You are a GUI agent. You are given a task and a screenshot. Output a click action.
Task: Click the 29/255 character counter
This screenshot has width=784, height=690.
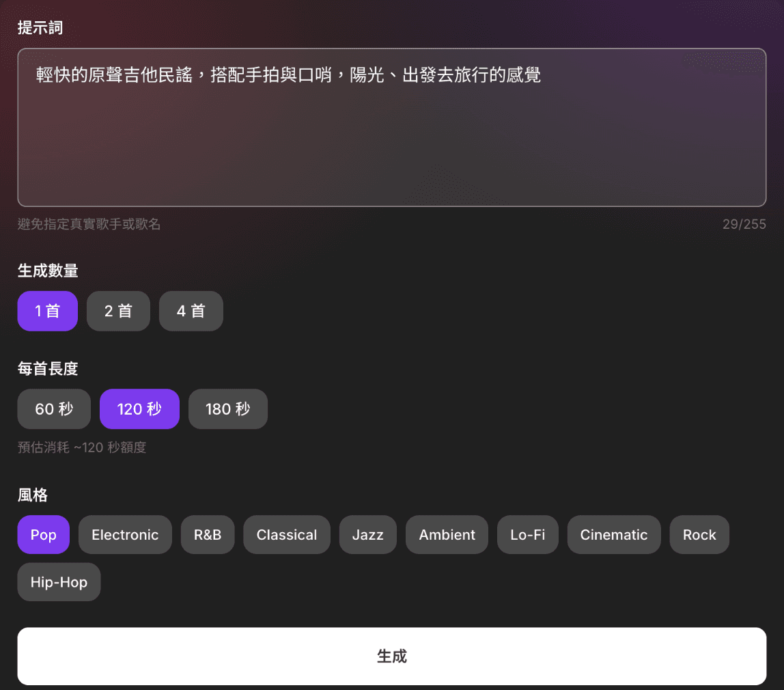[744, 224]
